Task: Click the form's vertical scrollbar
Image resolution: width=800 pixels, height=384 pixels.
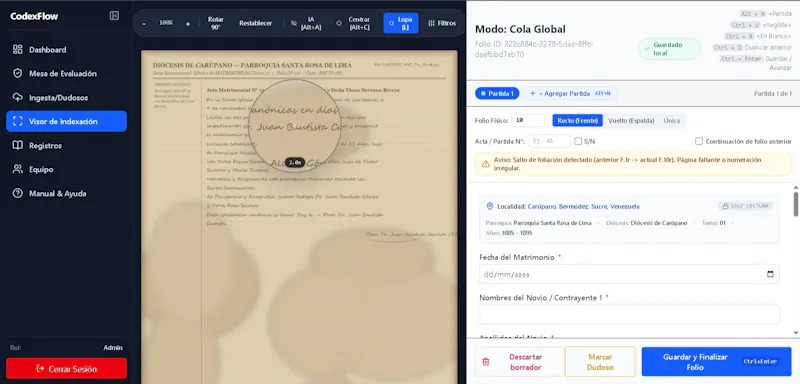Action: click(x=795, y=204)
